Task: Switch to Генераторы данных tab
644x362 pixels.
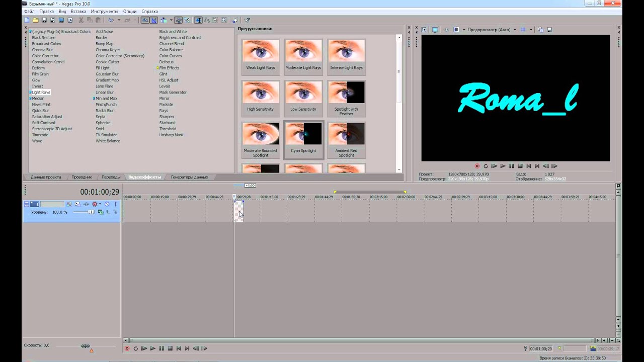Action: coord(189,177)
